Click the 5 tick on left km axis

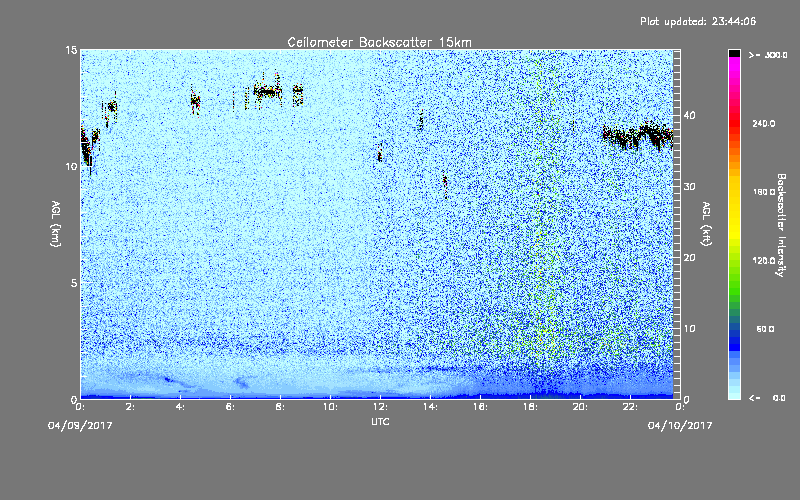[x=74, y=283]
